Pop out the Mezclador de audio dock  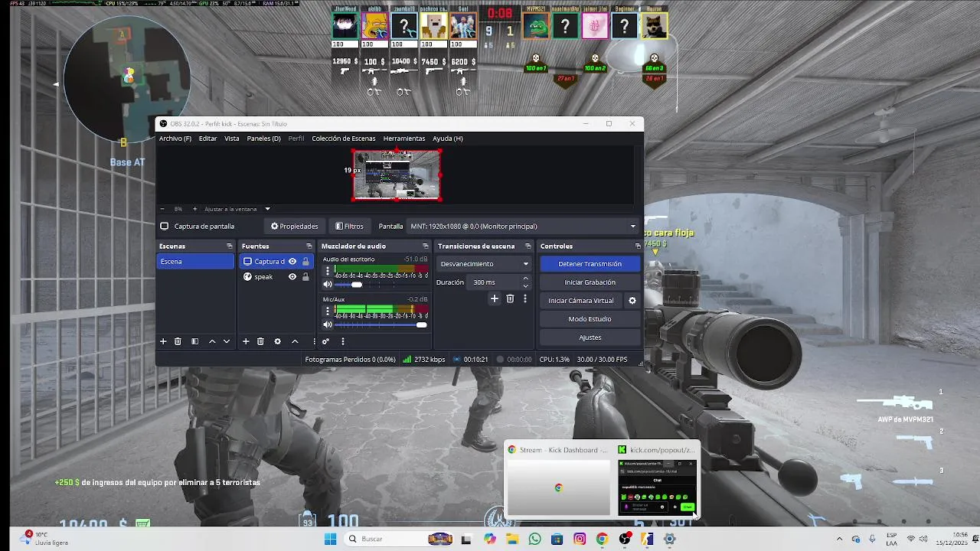(424, 246)
